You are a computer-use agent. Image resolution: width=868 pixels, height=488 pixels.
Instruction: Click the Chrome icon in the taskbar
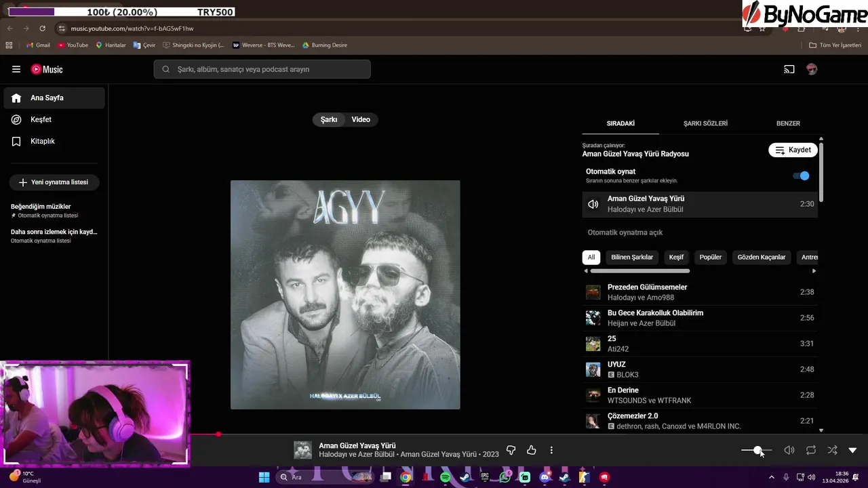click(406, 477)
